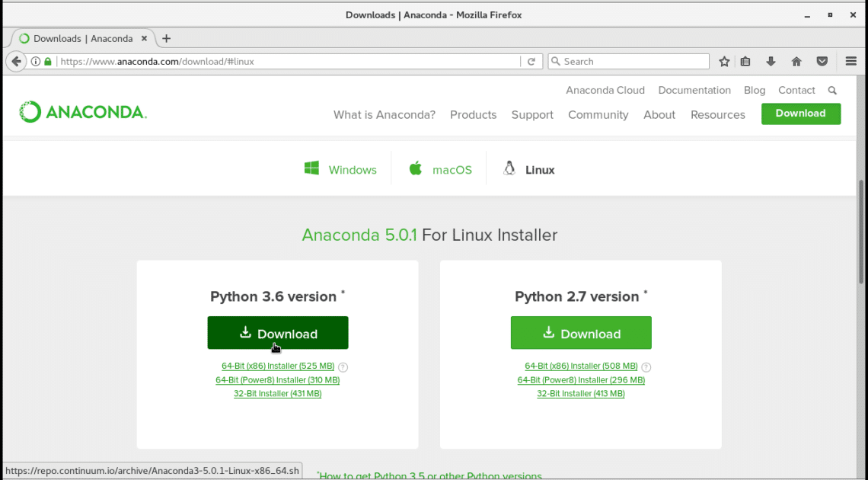Open the Products menu
The width and height of the screenshot is (868, 480).
coord(474,114)
